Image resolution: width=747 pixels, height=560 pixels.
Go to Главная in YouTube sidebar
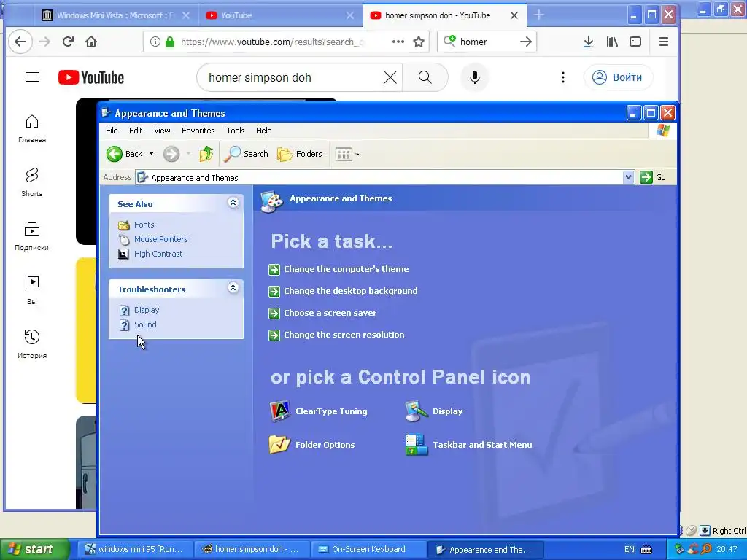(32, 128)
